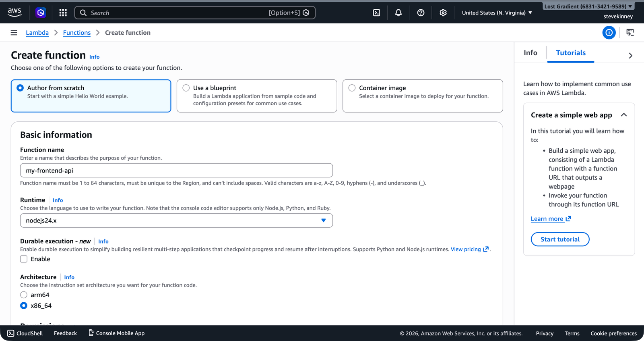Collapse the help panel chevron
Screen dimensions: 644x341
[x=630, y=56]
